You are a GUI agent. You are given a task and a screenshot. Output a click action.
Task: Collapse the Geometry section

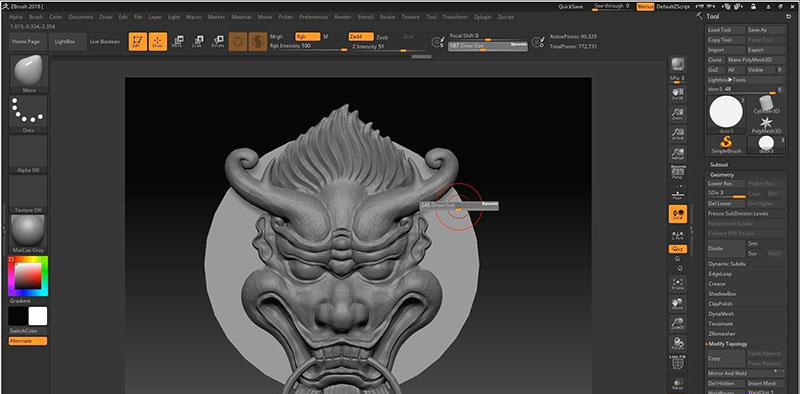[x=721, y=175]
